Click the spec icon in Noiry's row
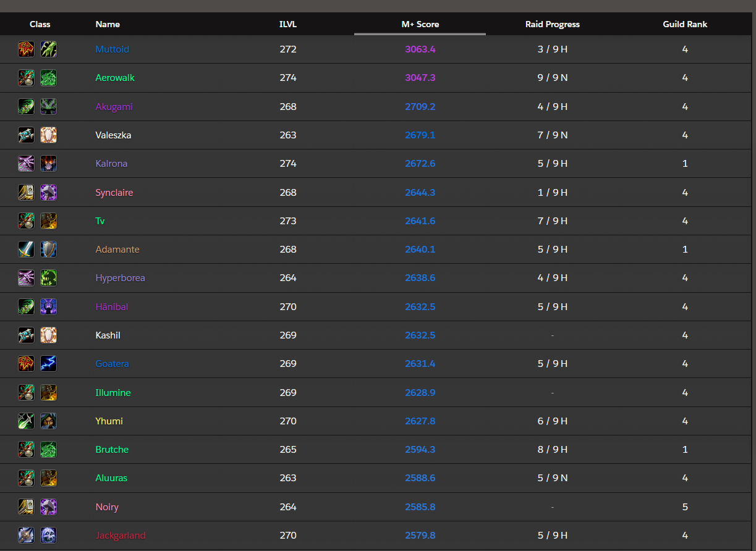Image resolution: width=756 pixels, height=551 pixels. 49,507
